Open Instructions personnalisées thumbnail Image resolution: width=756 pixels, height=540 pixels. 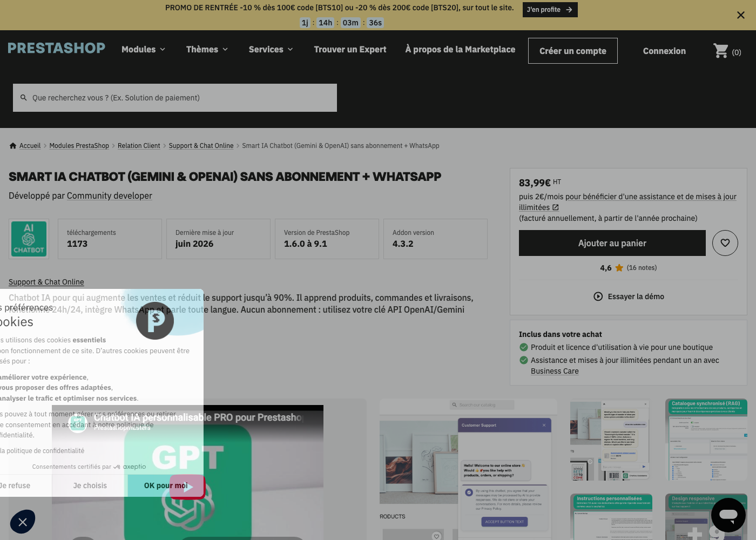(611, 517)
